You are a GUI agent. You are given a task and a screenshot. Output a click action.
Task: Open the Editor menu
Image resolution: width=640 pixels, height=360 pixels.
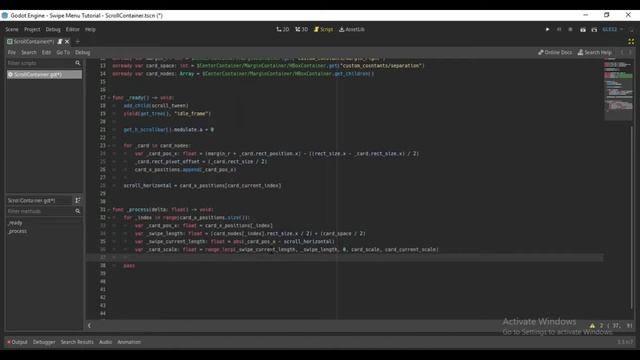coord(73,29)
